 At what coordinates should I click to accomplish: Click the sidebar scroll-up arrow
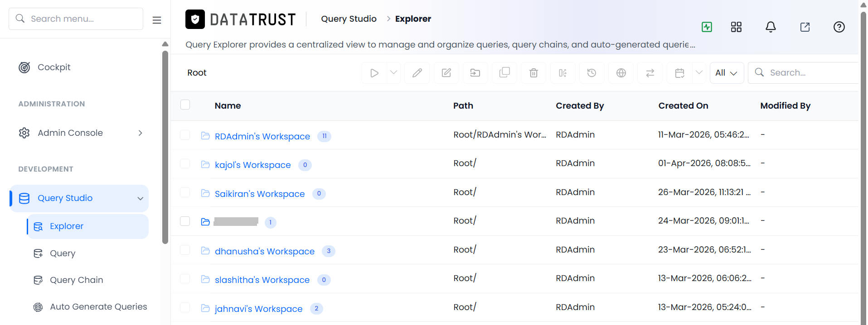pyautogui.click(x=165, y=44)
